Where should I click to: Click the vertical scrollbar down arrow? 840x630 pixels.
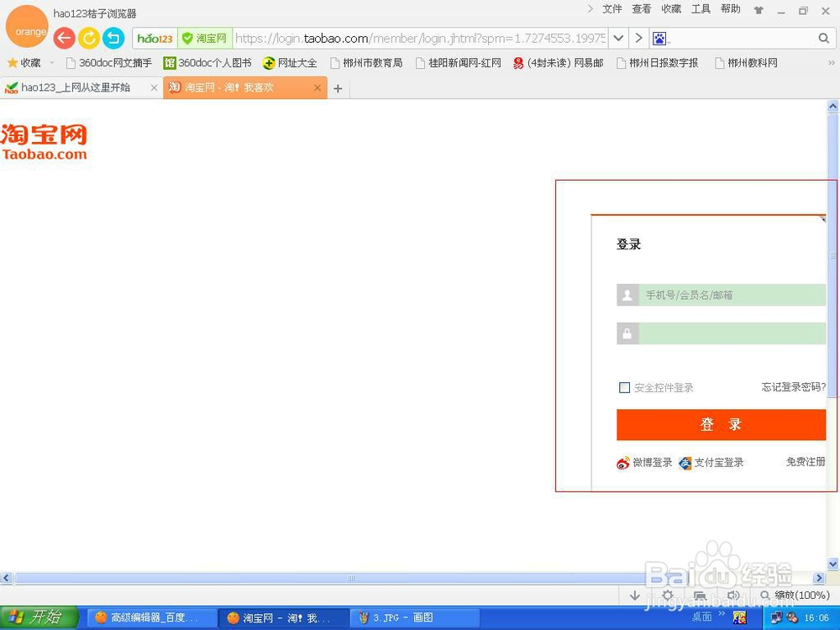(832, 564)
